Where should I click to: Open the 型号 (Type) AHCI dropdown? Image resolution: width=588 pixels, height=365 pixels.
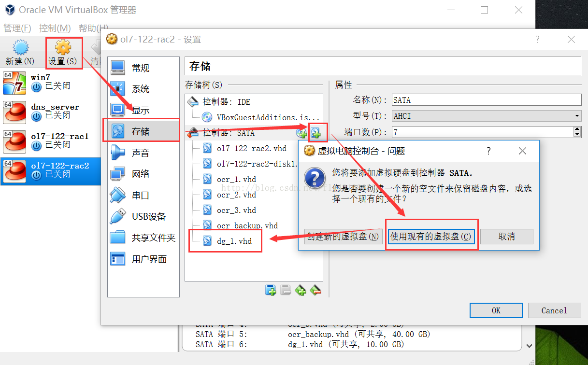(487, 116)
